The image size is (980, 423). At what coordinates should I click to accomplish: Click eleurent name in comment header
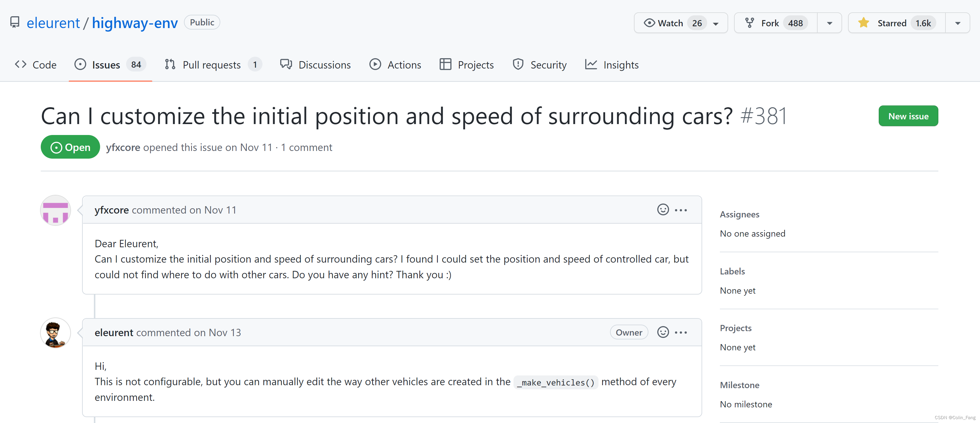click(114, 332)
